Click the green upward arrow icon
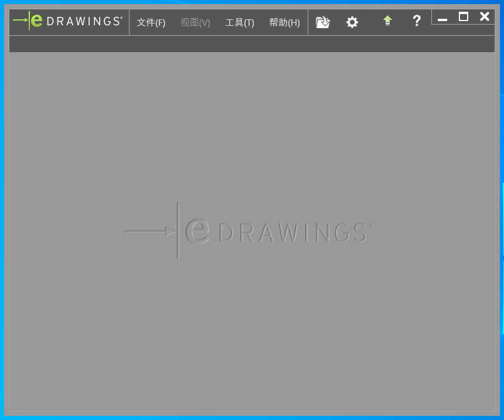Viewport: 504px width, 420px height. [387, 21]
